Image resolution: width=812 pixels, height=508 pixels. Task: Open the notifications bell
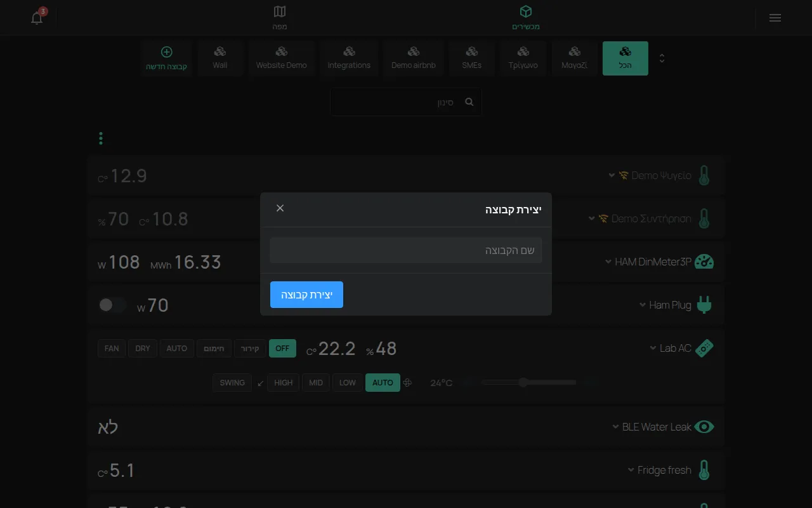pos(37,18)
